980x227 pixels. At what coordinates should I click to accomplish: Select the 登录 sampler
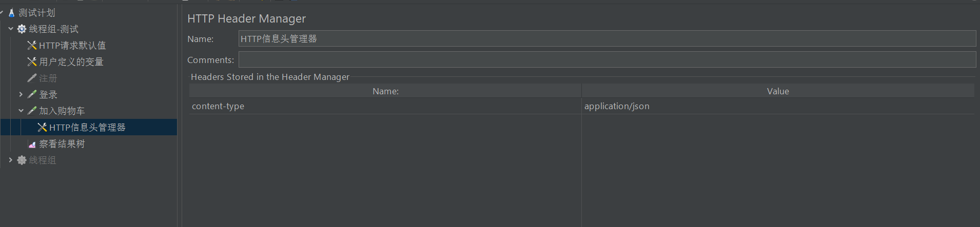pos(48,95)
